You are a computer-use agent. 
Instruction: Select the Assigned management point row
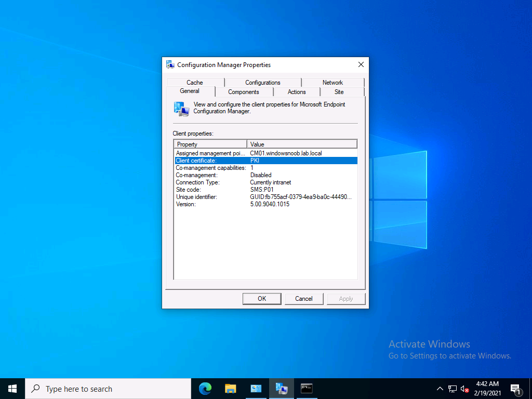(265, 153)
